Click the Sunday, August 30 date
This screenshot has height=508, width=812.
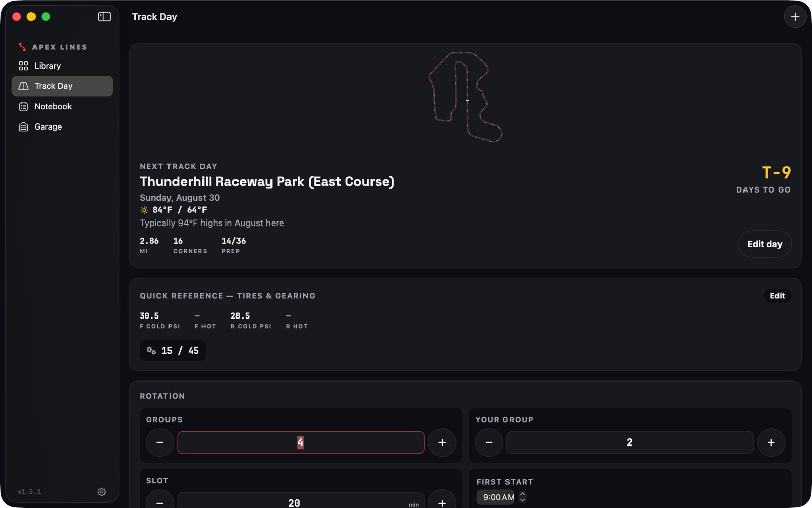(x=180, y=198)
